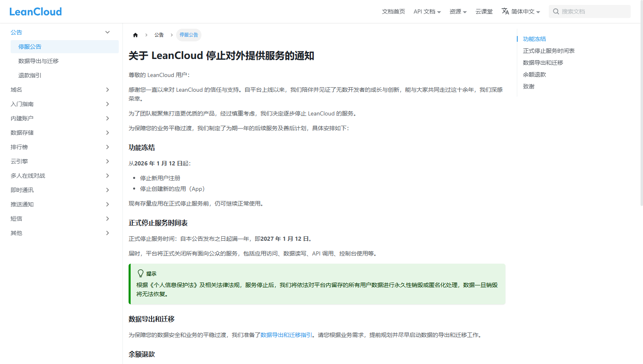Screen dimensions: 643x364
Task: Expand the 云引擎 chevron in sidebar
Action: (x=107, y=161)
